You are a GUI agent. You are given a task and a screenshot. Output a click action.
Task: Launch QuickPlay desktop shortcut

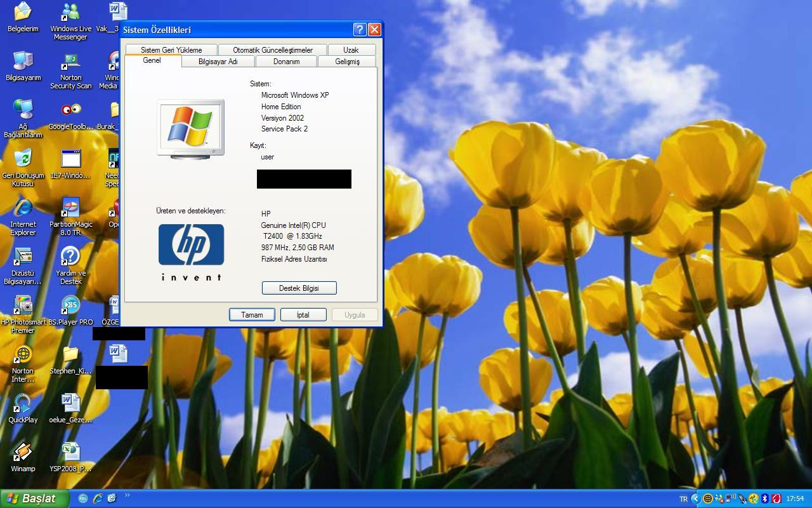click(23, 408)
